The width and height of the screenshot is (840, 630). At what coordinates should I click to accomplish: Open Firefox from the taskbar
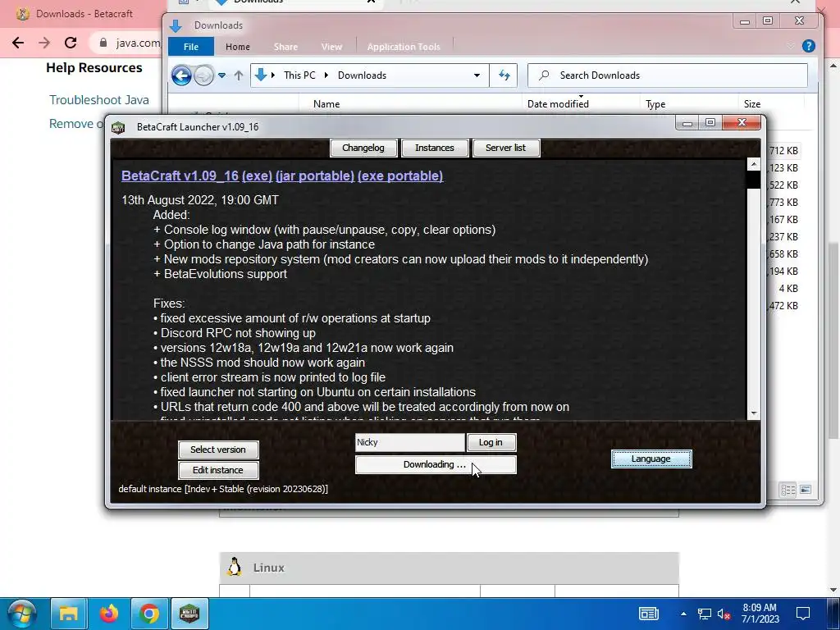coord(109,614)
